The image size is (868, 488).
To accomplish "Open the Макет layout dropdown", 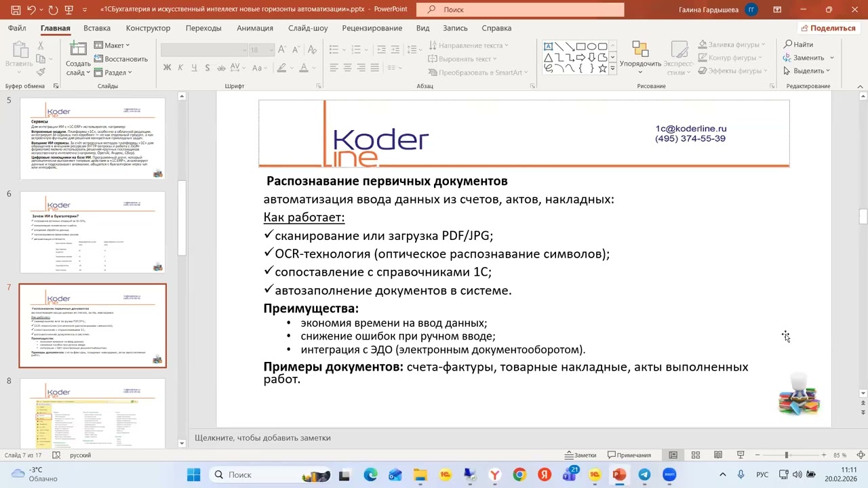I will click(111, 45).
